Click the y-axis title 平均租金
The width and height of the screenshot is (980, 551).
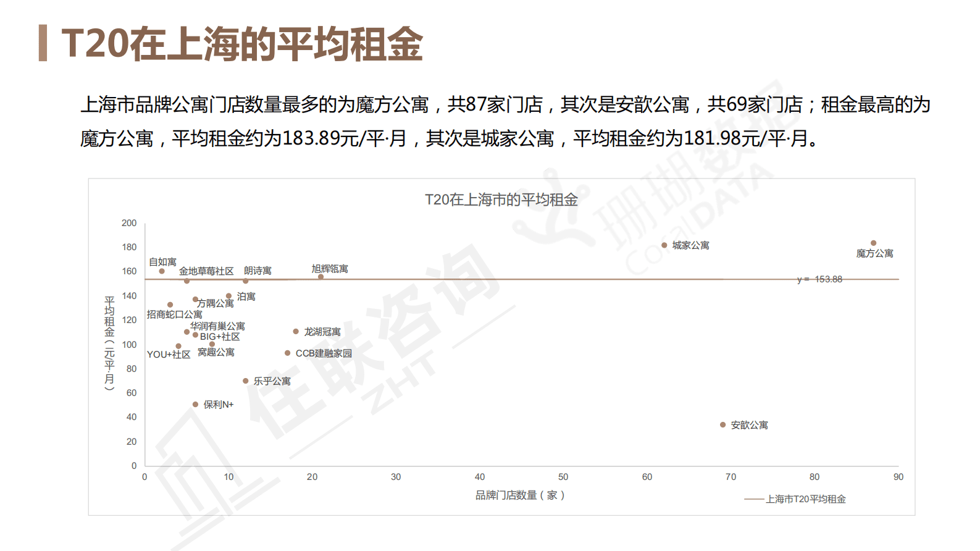109,343
